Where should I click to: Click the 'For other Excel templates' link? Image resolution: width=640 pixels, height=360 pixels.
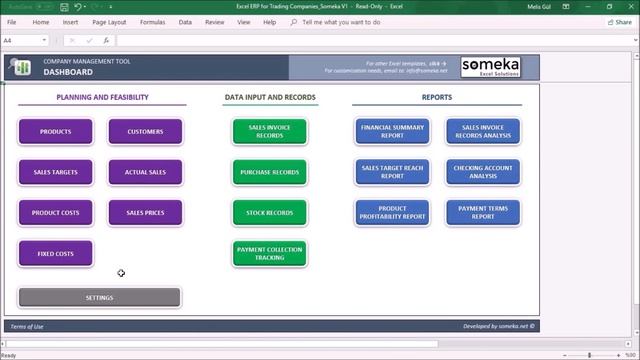pos(406,64)
